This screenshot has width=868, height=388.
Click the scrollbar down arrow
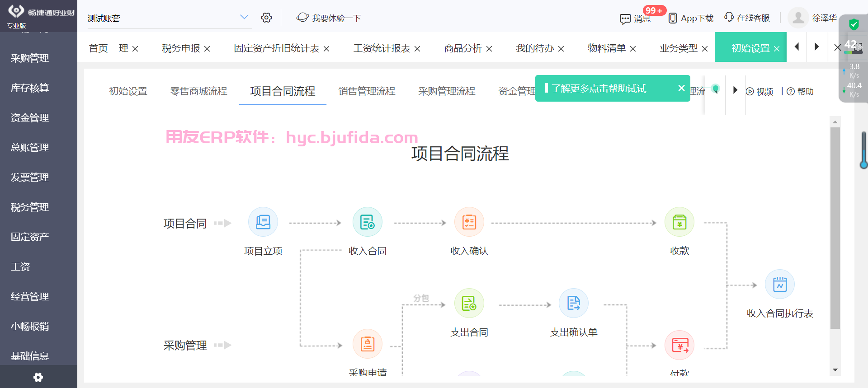[835, 370]
